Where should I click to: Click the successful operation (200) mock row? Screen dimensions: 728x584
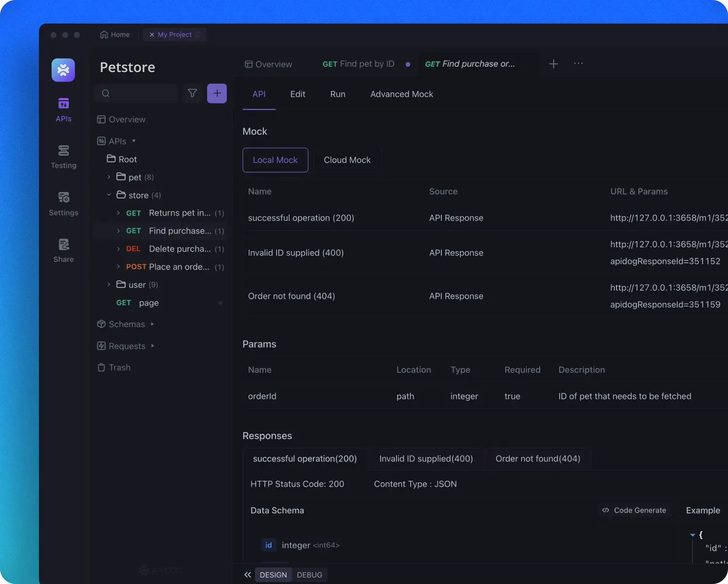coord(485,218)
